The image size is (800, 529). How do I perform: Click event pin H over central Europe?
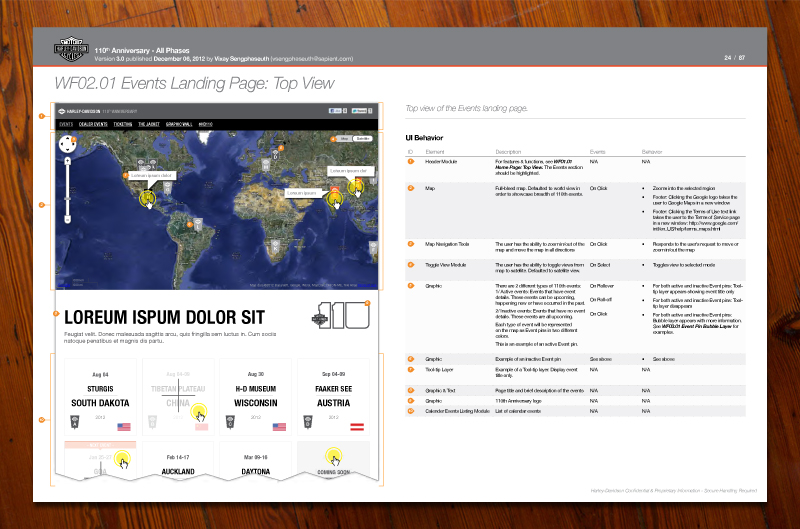[266, 165]
